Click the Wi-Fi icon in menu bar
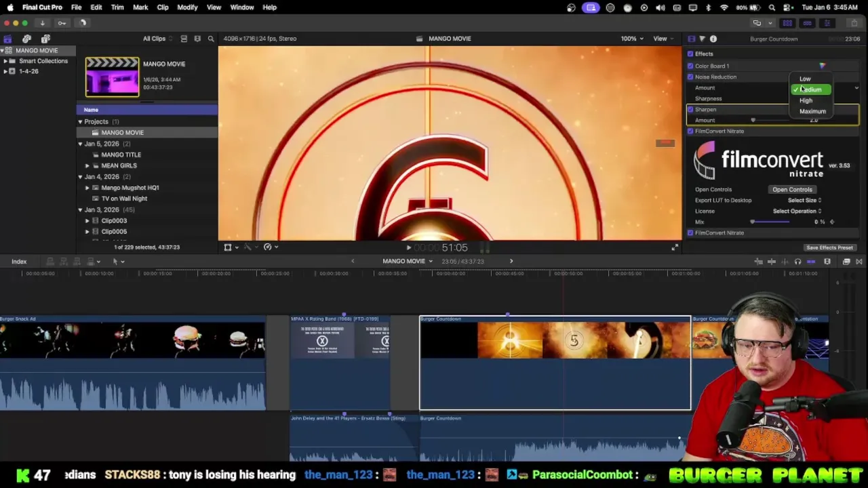The width and height of the screenshot is (868, 488). 724,7
